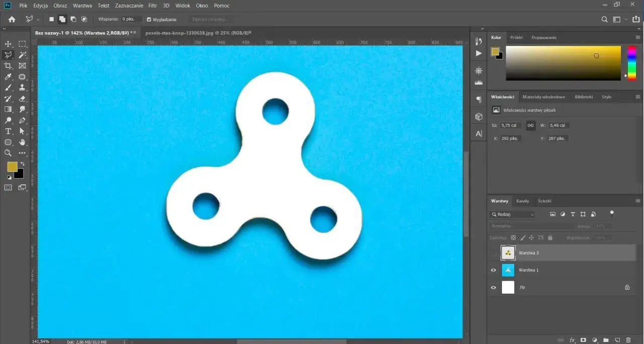Activate the Eraser tool
Viewport: 644px width, 344px height.
point(22,99)
